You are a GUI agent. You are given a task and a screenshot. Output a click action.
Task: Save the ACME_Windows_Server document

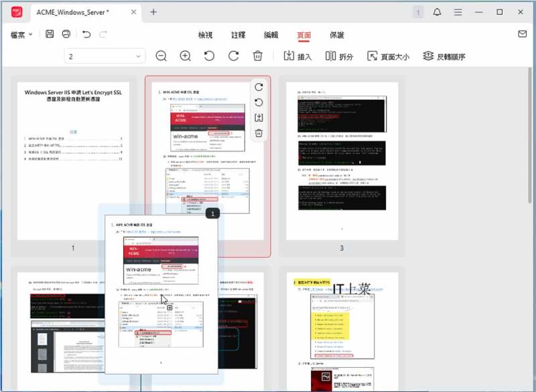(49, 34)
